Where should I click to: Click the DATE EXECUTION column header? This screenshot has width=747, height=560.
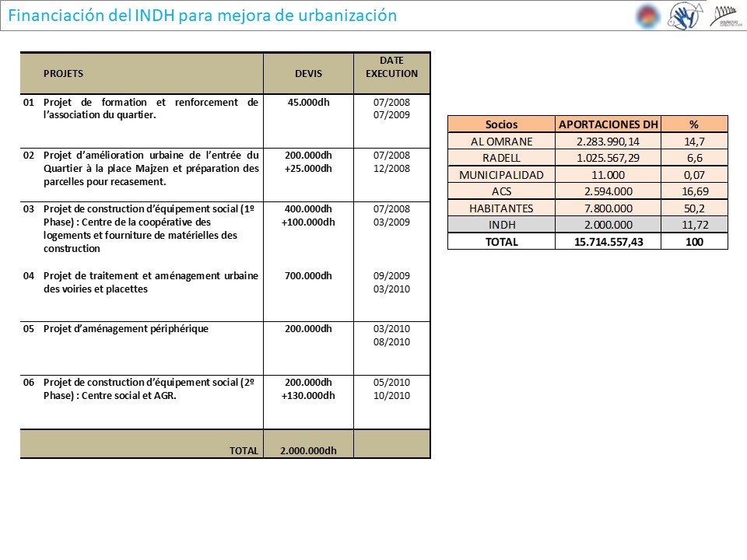pos(391,67)
